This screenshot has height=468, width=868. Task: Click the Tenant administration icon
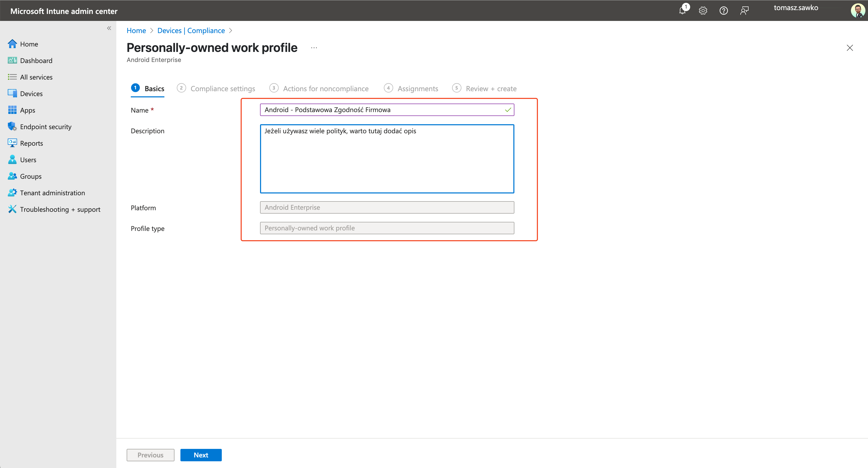[x=12, y=192]
